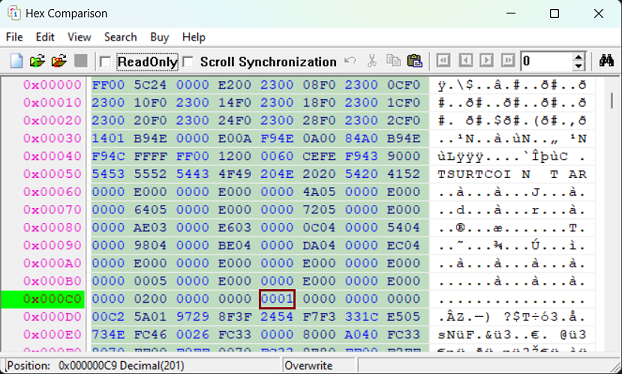Open the first file with folder icon
622x374 pixels.
[x=37, y=61]
